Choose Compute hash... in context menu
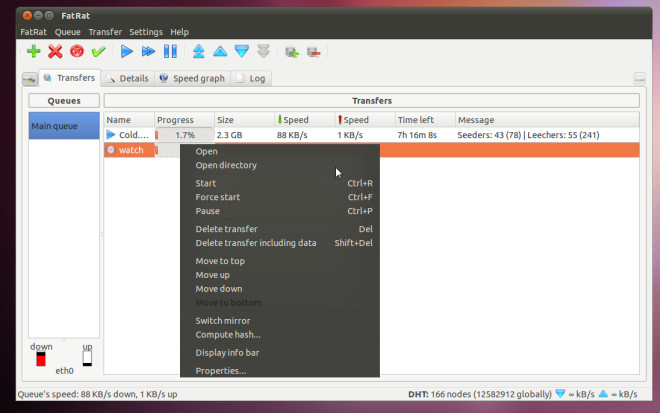The width and height of the screenshot is (660, 413). tap(280, 335)
